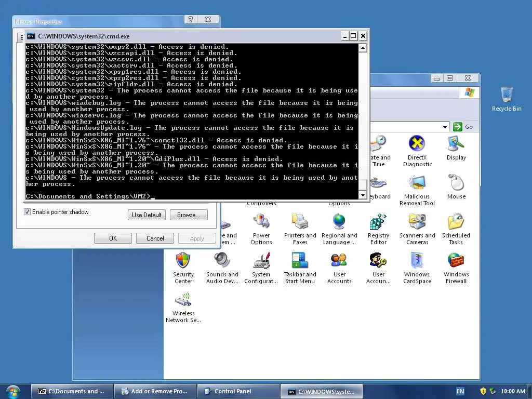Confirm Mouse Properties with OK
Screen dimensions: 532x399
pyautogui.click(x=113, y=238)
